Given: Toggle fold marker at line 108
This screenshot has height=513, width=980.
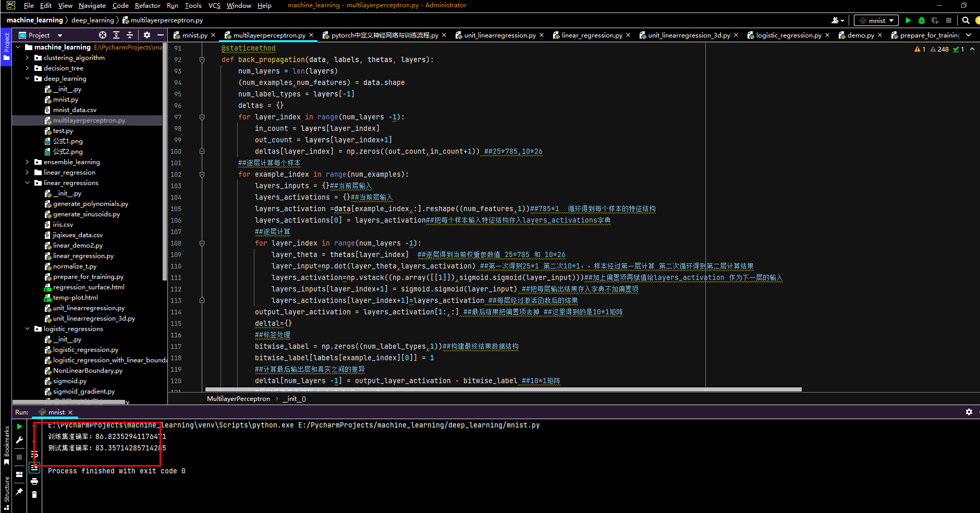Looking at the screenshot, I should (202, 243).
